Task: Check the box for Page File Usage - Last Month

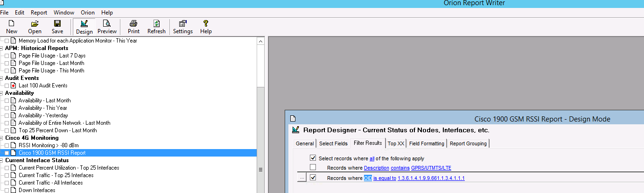Action: point(7,63)
